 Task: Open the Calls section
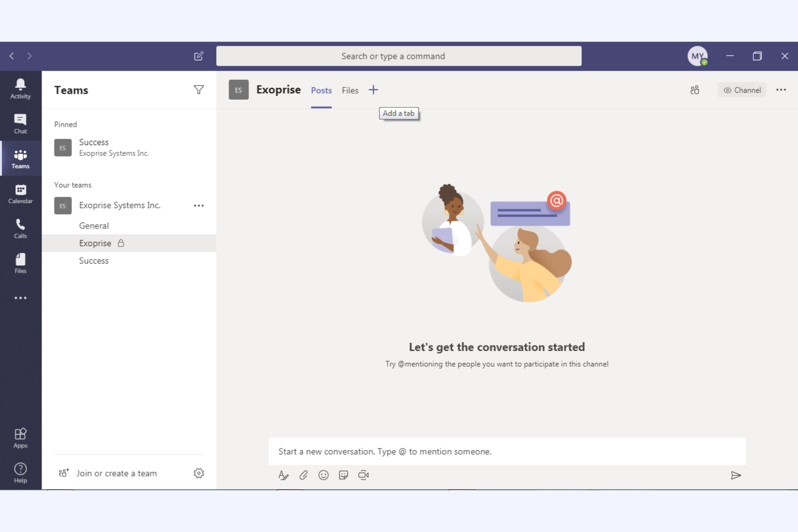20,227
